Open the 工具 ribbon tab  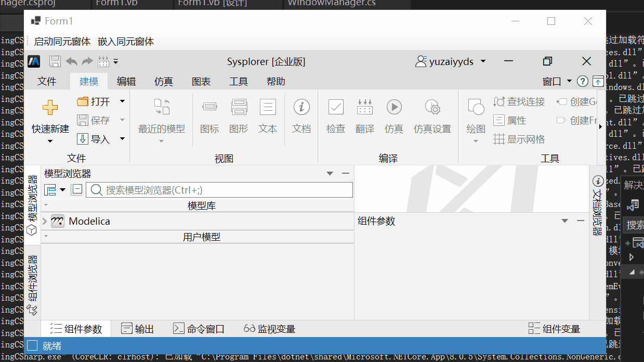click(239, 82)
